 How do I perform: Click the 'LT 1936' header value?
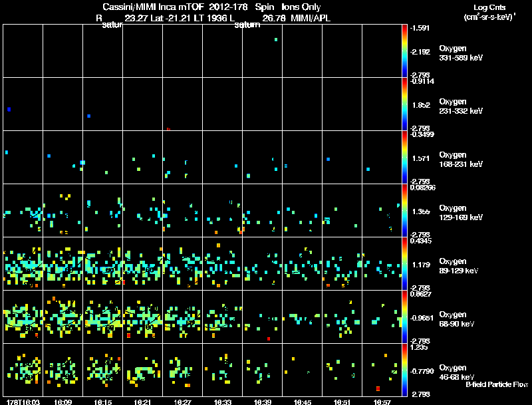(210, 19)
